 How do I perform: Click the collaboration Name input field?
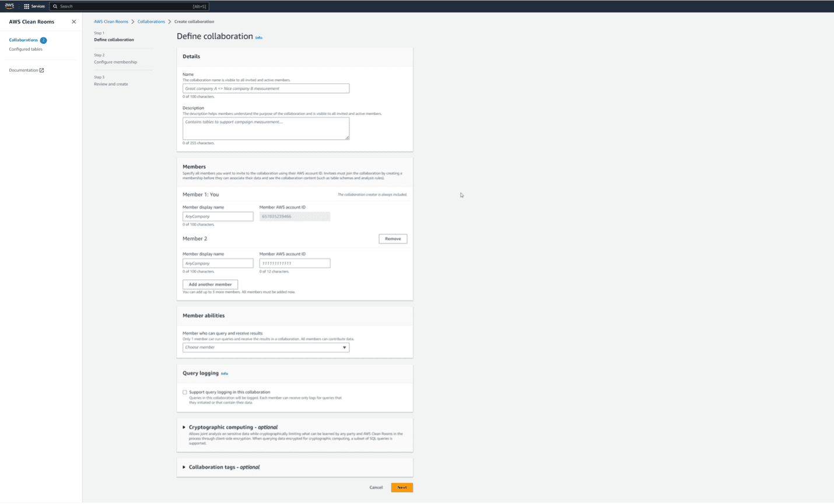click(265, 89)
